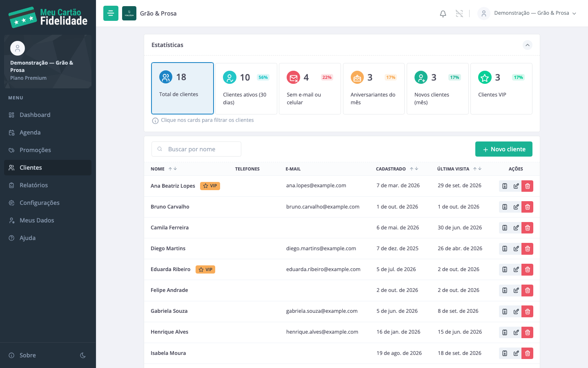Open the Ajuda help page
The height and width of the screenshot is (368, 588).
pos(48,238)
